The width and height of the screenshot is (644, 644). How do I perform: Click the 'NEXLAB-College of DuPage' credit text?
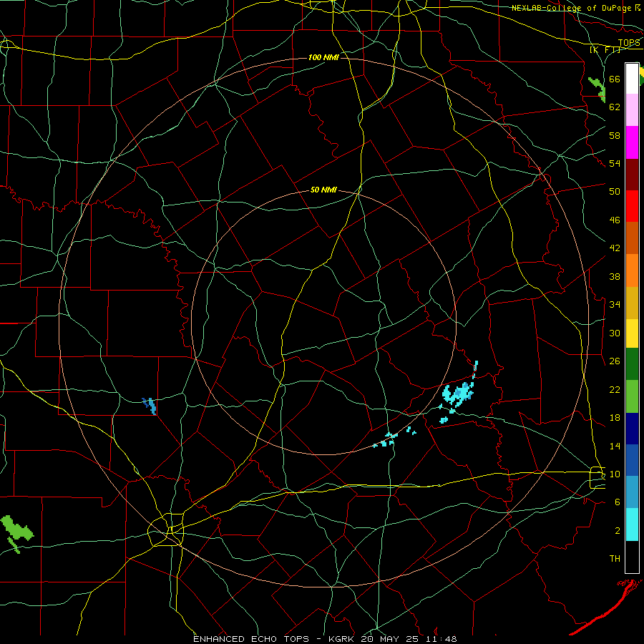point(572,8)
